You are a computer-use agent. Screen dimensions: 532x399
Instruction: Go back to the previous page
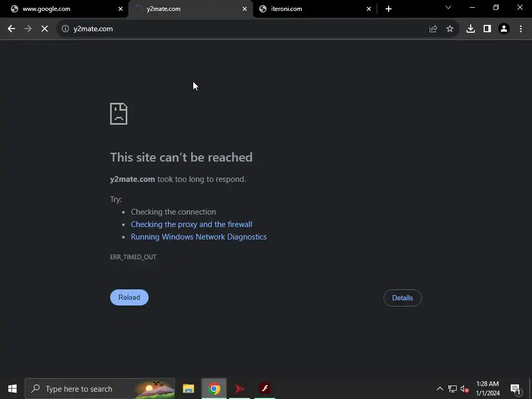pos(11,29)
